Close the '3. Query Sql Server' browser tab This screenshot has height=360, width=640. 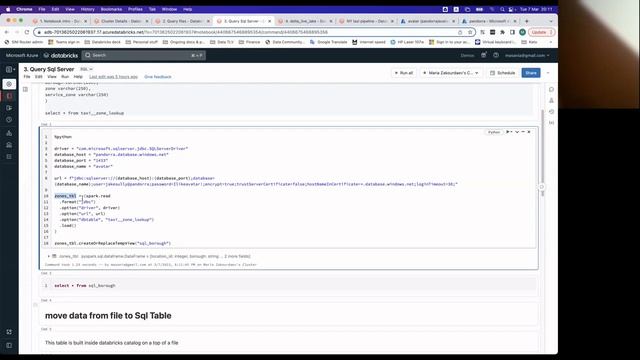(x=269, y=21)
